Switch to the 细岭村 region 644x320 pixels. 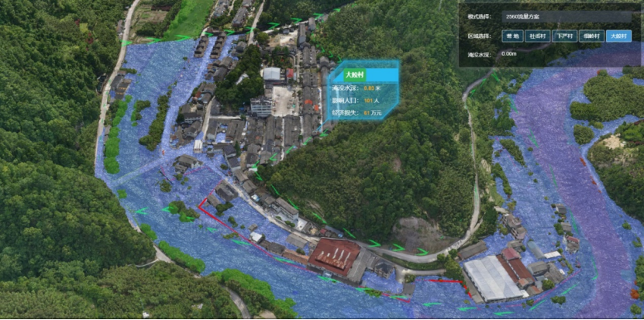click(x=591, y=36)
